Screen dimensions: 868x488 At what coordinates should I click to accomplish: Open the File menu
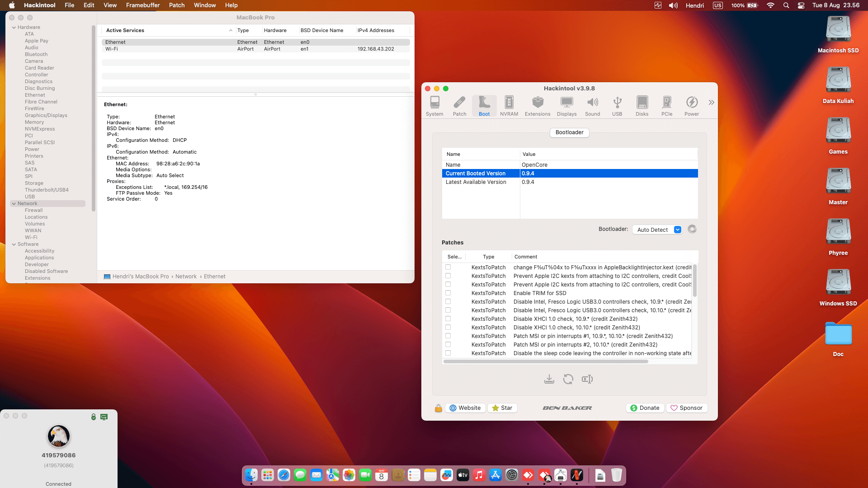click(x=70, y=5)
